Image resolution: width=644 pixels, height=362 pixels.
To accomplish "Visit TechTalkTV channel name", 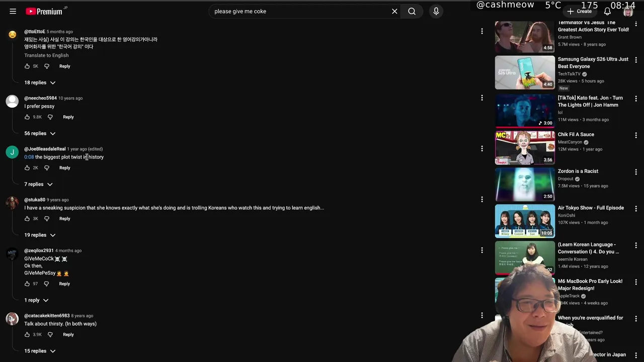I will (x=569, y=74).
